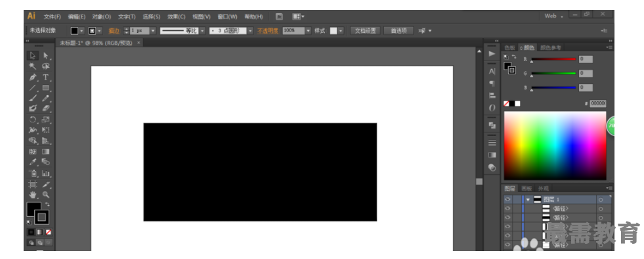Screen dimensions: 644x259
Task: Pick a color from the spectrum
Action: tap(555, 145)
